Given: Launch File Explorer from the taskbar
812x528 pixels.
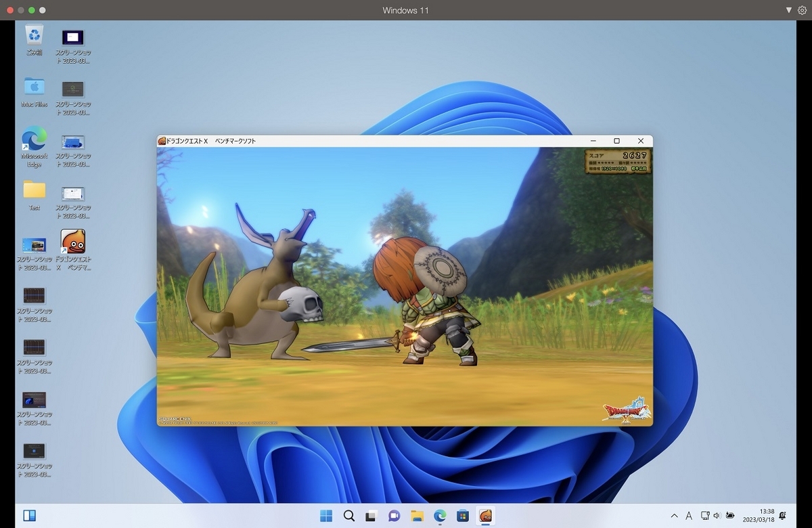Looking at the screenshot, I should pyautogui.click(x=417, y=516).
